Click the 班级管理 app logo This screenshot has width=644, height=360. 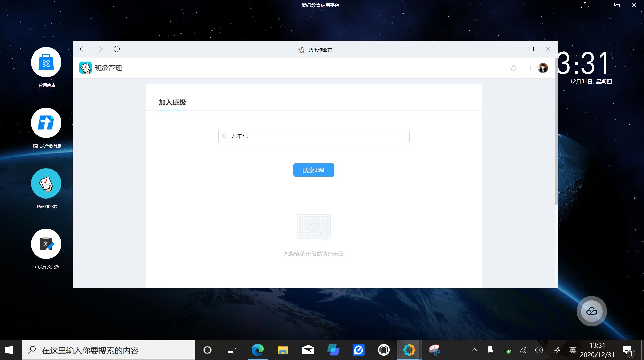tap(86, 68)
